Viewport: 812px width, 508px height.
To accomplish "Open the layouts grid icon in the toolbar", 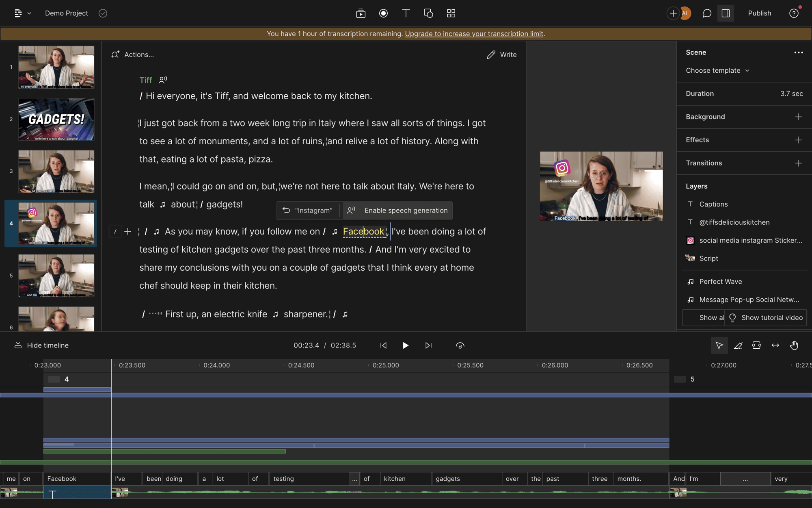I will click(x=451, y=13).
